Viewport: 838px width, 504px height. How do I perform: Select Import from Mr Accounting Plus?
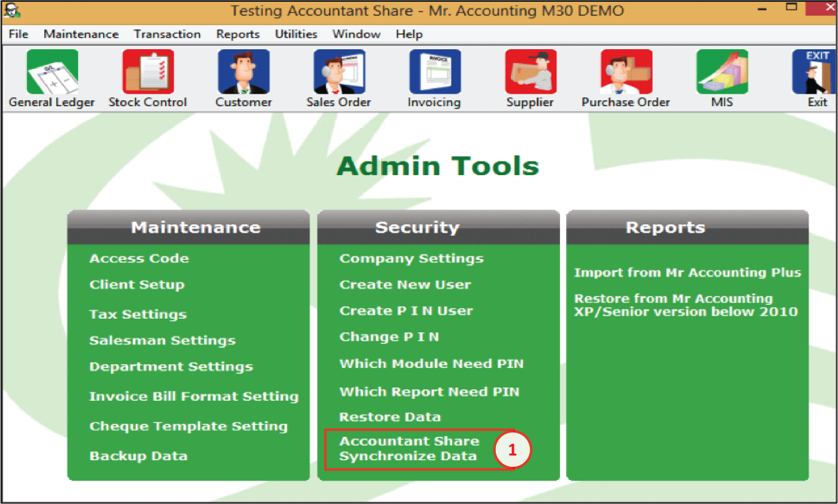point(687,272)
